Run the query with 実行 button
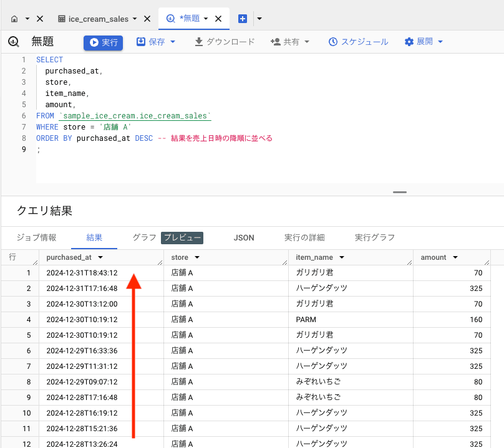 104,42
